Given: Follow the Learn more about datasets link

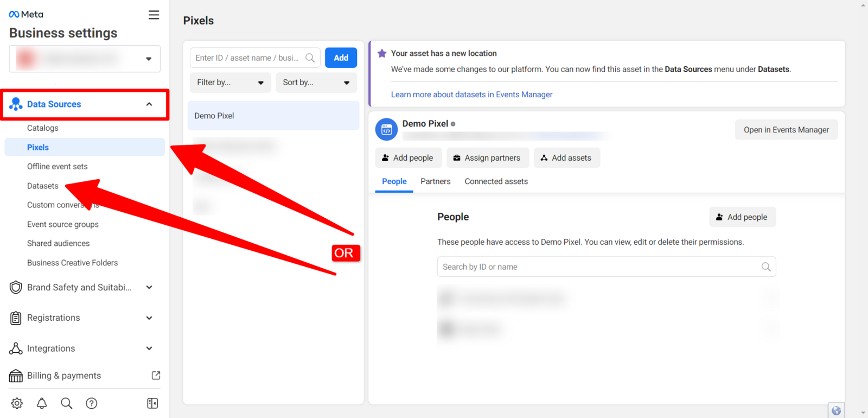Looking at the screenshot, I should [471, 94].
